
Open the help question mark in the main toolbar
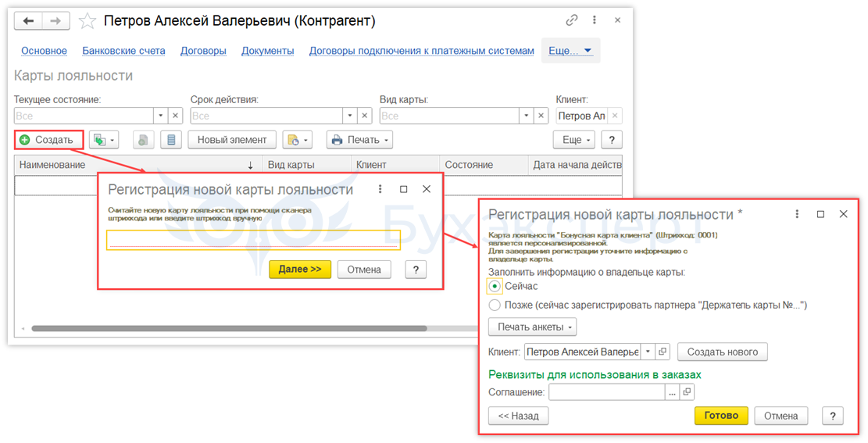[612, 140]
